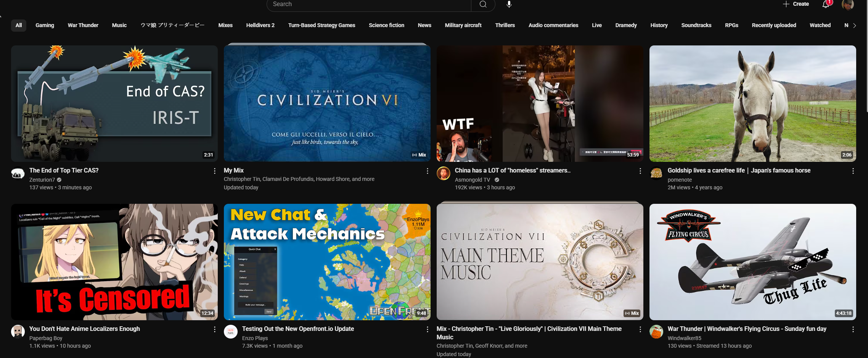Open options menu for China has a LOT of homeless streamers
868x358 pixels.
point(640,171)
